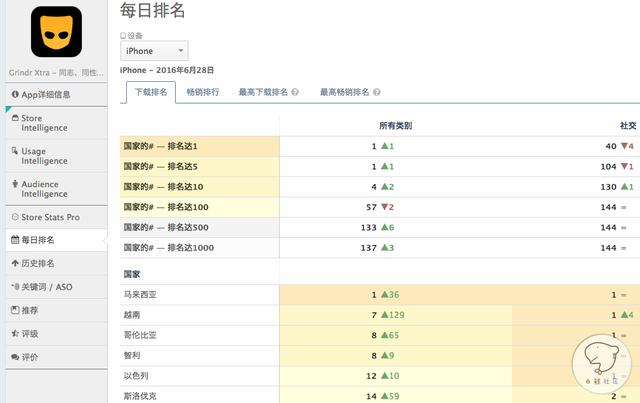640x403 pixels.
Task: Click Chile's all-category rank 8 ▲9
Action: coord(383,355)
